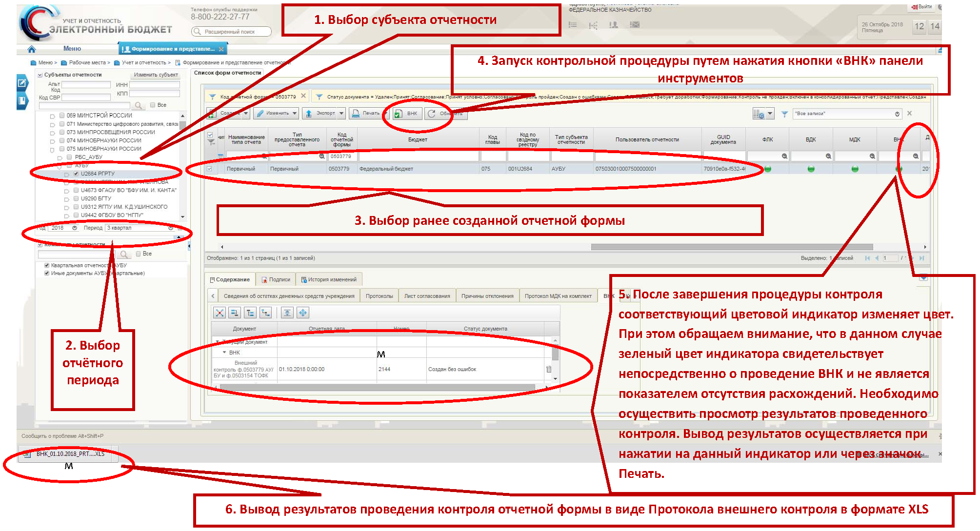The height and width of the screenshot is (531, 980).
Task: Open the Период 3 квартал dropdown
Action: pos(170,228)
